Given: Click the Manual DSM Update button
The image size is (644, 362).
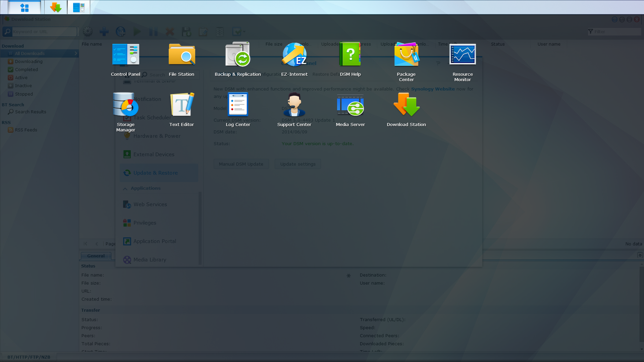Looking at the screenshot, I should pyautogui.click(x=241, y=164).
